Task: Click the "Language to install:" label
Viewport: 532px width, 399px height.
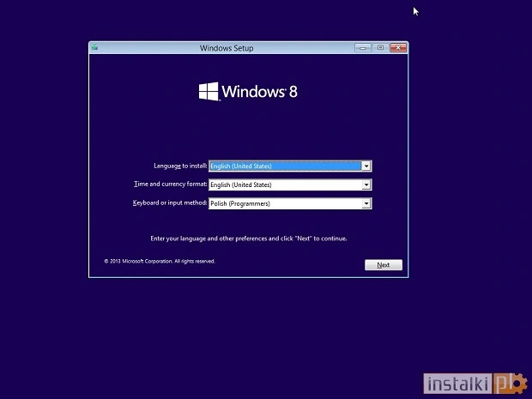Action: click(x=180, y=166)
